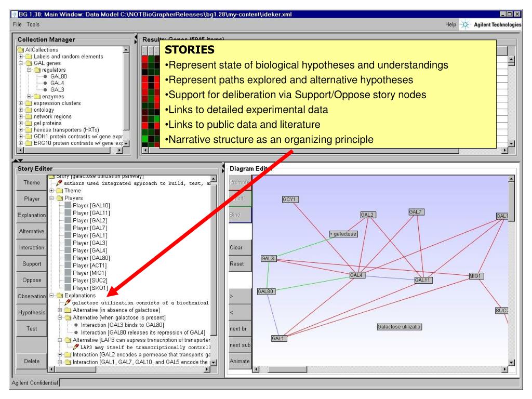Expand Alternative [in absence of galactose]
This screenshot has height=399, width=532.
(x=60, y=310)
